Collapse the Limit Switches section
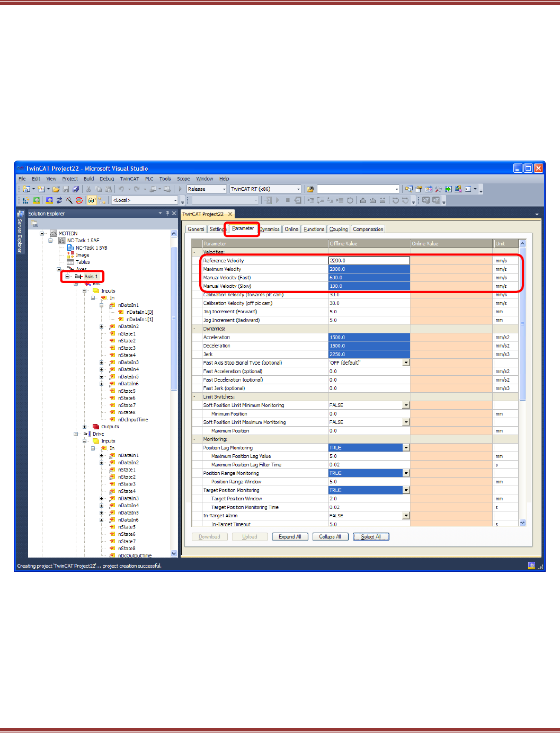This screenshot has height=733, width=560. click(x=194, y=396)
